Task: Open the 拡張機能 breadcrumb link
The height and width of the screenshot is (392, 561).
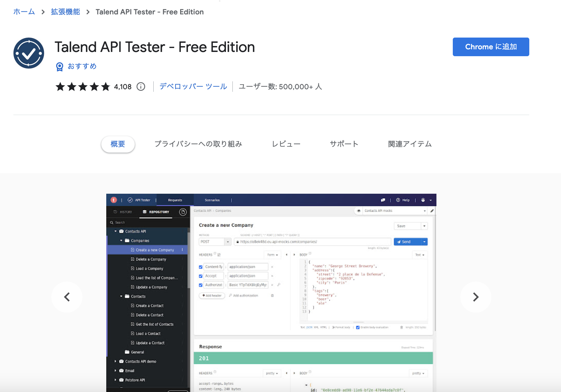Action: [x=65, y=12]
